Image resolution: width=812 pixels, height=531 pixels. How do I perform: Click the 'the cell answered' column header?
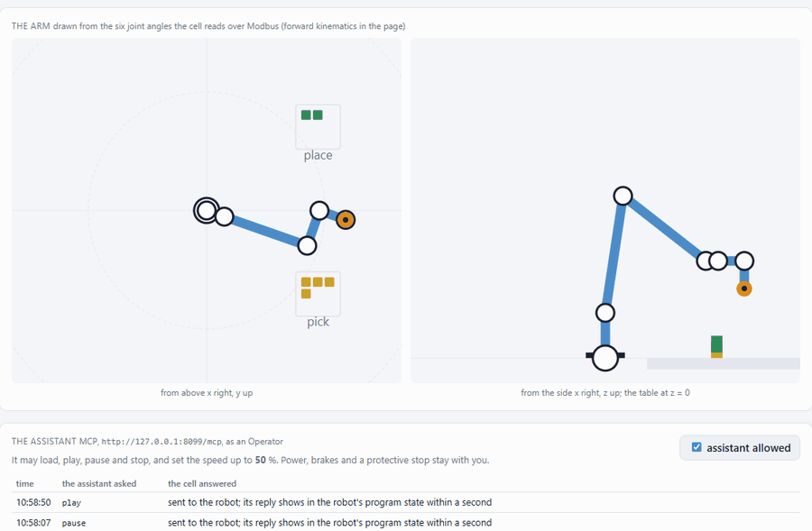pyautogui.click(x=202, y=483)
